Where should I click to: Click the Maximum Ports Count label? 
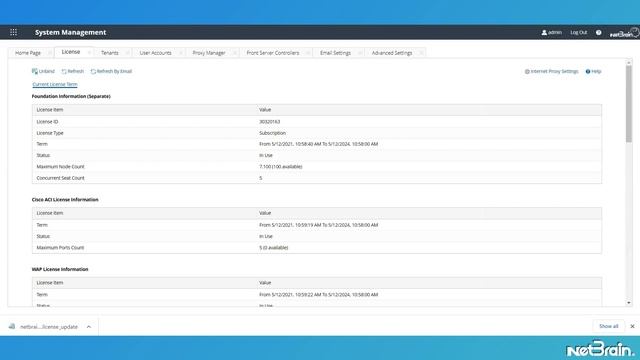(60, 247)
